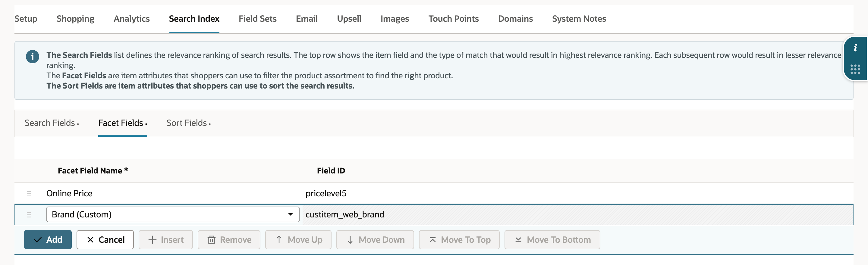Select the Online Price facet row
The image size is (868, 265).
click(434, 194)
